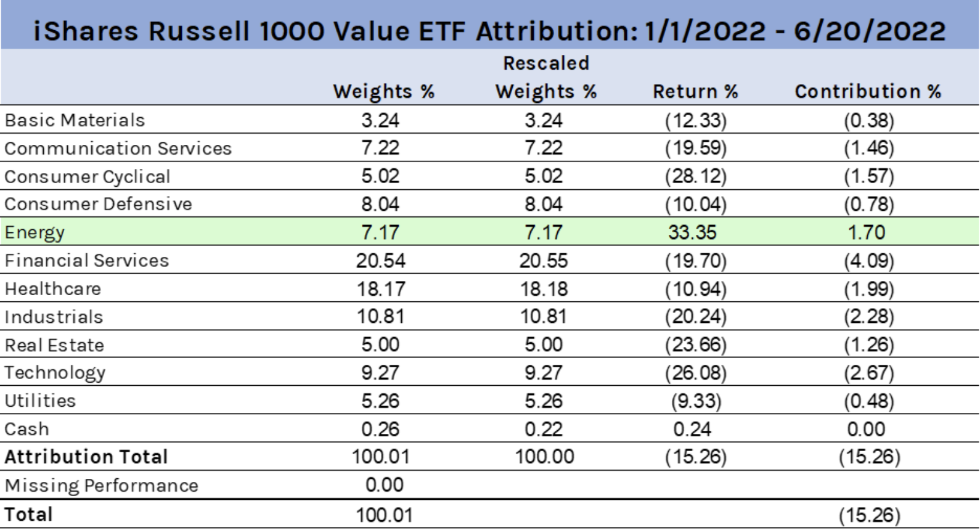
Task: Select Energy return value 33.35
Action: coord(692,232)
